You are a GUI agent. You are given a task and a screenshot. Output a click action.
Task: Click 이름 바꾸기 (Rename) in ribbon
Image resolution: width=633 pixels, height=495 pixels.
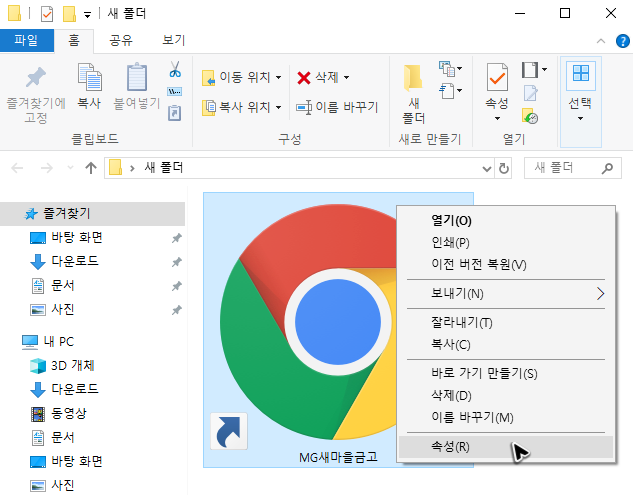coord(337,107)
